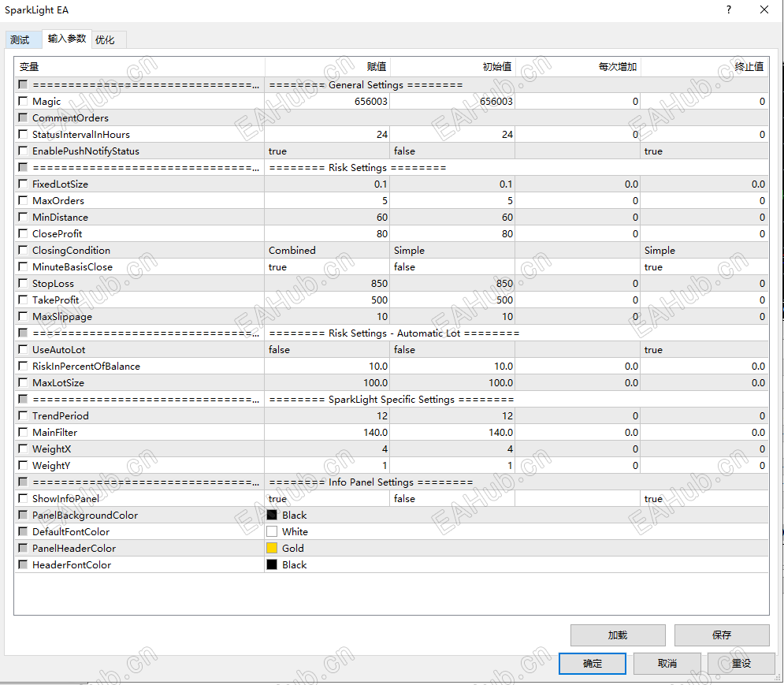Check the ShowInfoPanel checkbox
Screen dimensions: 784x685
pyautogui.click(x=23, y=498)
